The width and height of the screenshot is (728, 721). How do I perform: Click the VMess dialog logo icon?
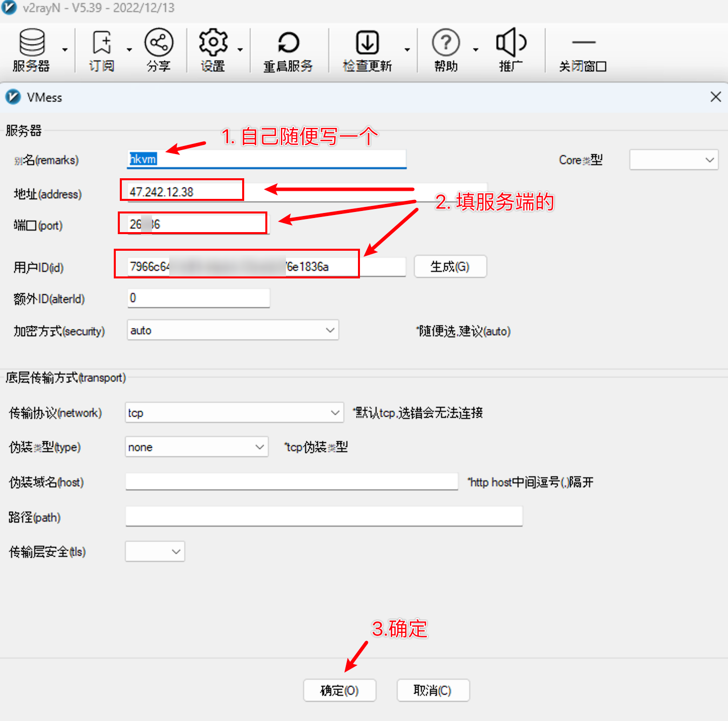[13, 97]
